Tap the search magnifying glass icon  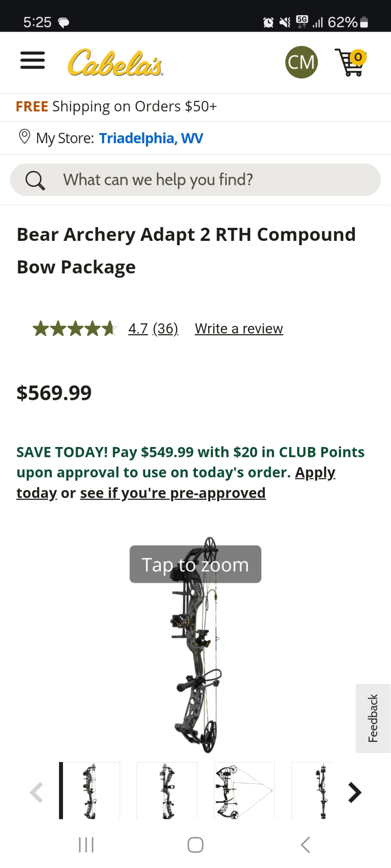click(x=35, y=180)
